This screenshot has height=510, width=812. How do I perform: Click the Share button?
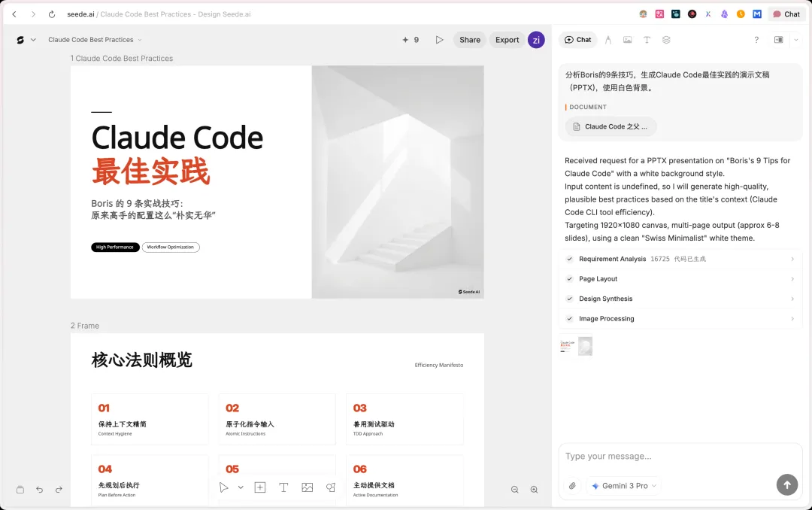click(470, 40)
